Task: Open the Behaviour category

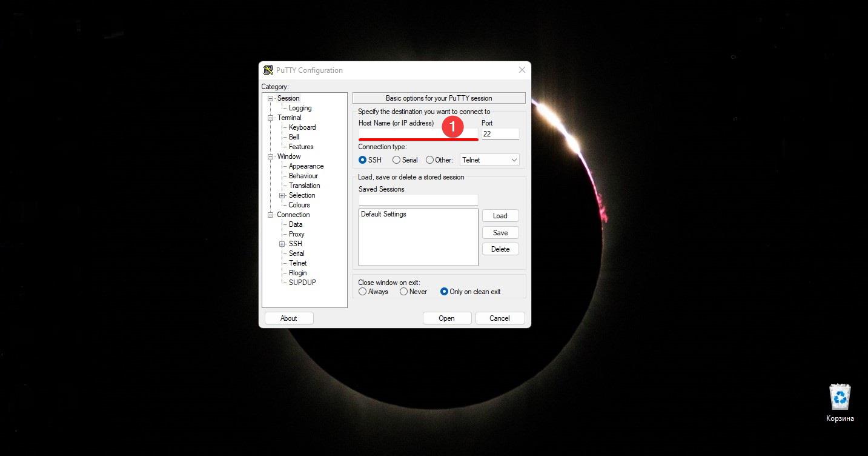Action: click(303, 176)
